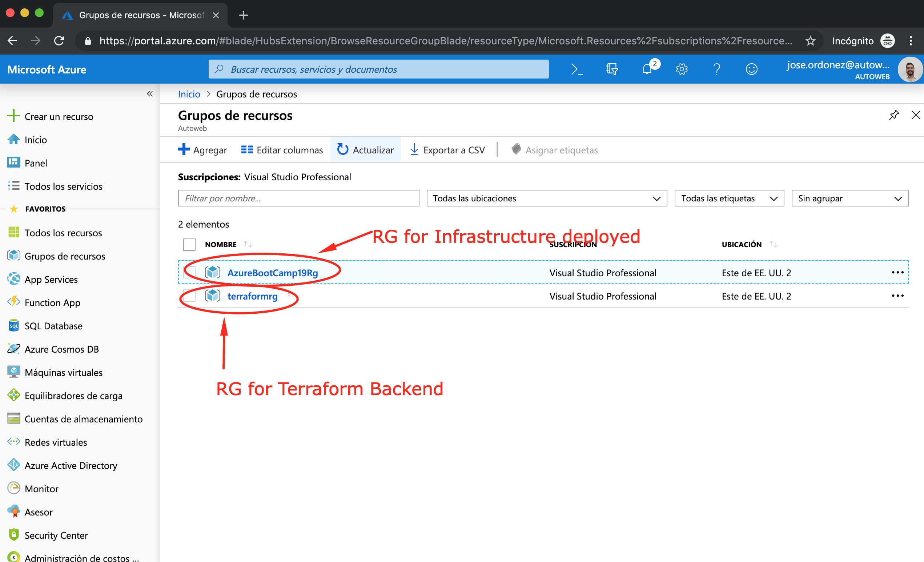Open Máquinas virtuales in the sidebar
The width and height of the screenshot is (924, 562).
click(x=63, y=372)
